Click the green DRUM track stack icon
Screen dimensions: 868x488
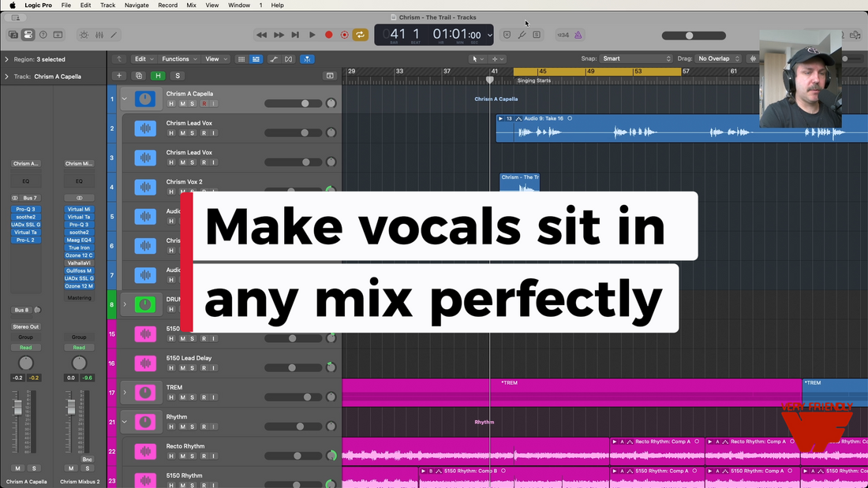[x=145, y=305]
